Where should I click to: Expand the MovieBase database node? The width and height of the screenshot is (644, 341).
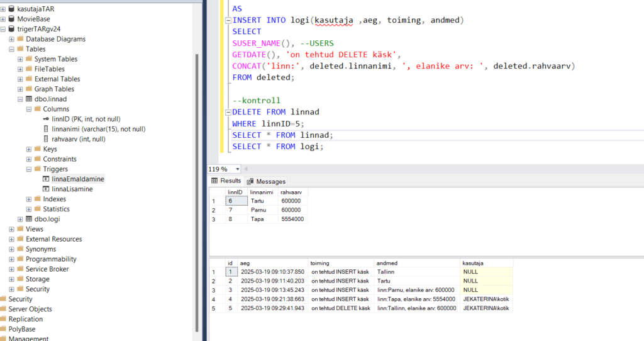3,19
